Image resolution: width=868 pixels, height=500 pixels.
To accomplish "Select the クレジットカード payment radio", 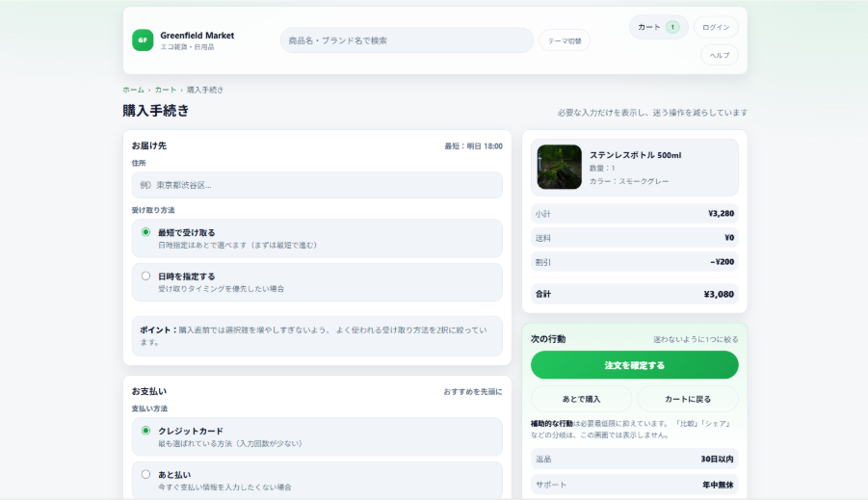I will coord(145,431).
